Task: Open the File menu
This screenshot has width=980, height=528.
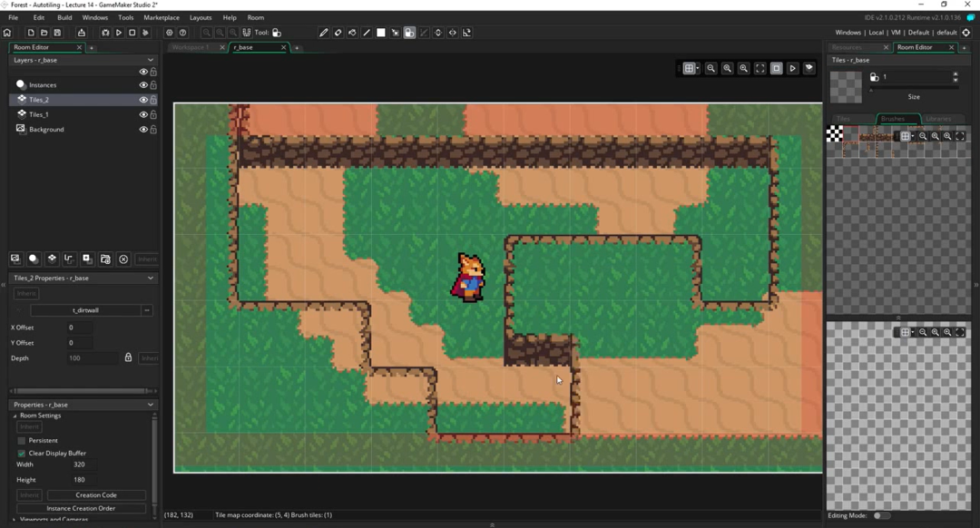Action: click(x=13, y=17)
